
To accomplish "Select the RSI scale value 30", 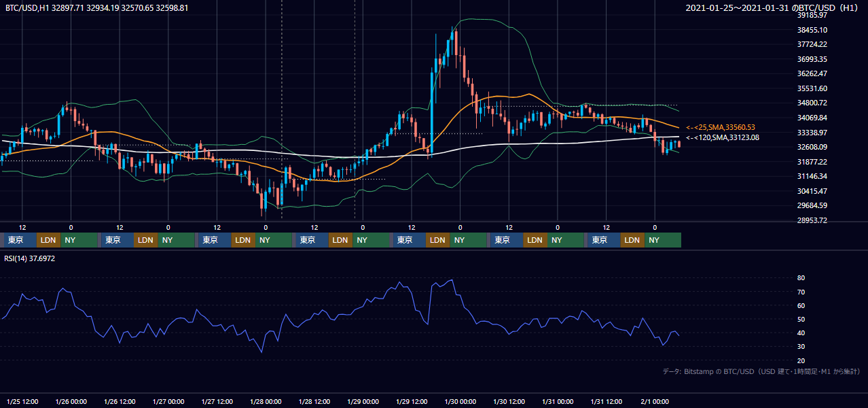I will (x=801, y=347).
